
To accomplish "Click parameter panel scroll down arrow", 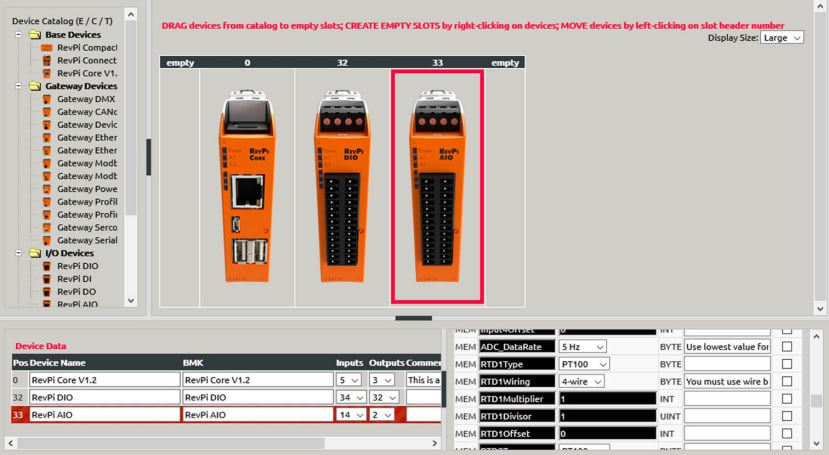I will tap(816, 443).
